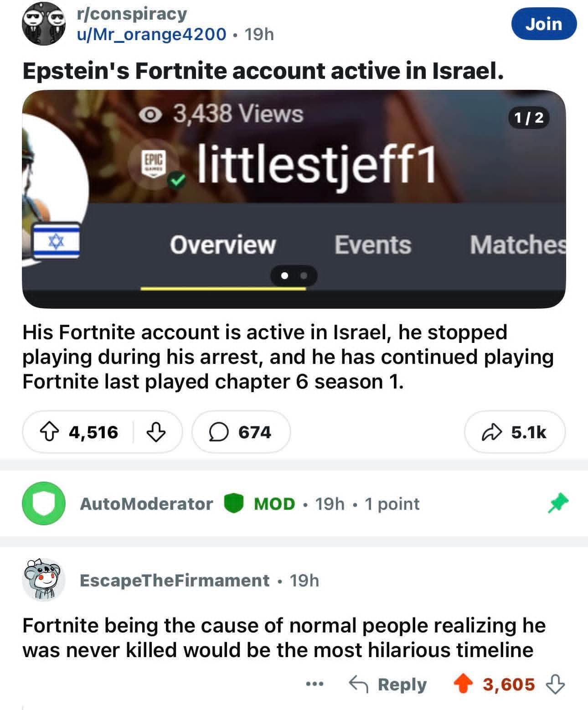Join the r/conspiracy community
The width and height of the screenshot is (588, 710).
click(x=544, y=24)
